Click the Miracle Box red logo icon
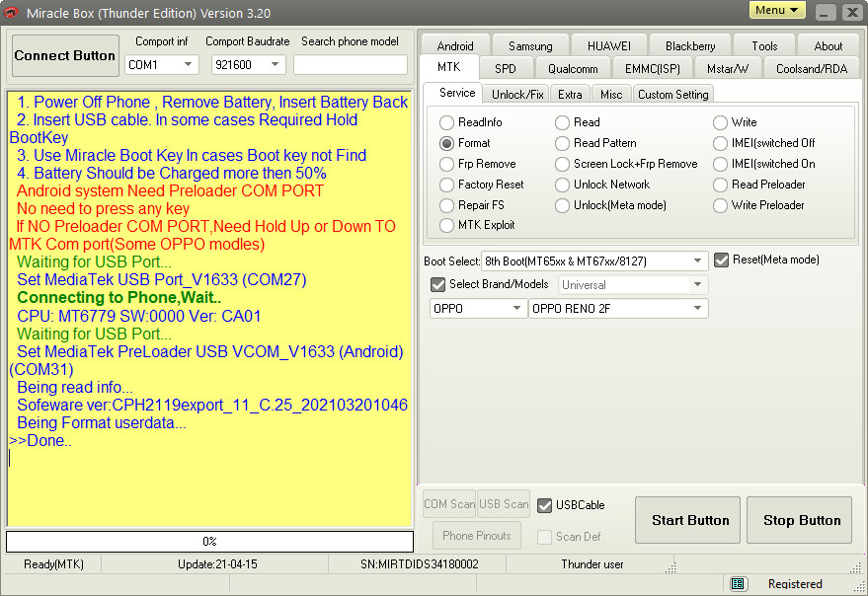The height and width of the screenshot is (596, 868). pos(11,13)
